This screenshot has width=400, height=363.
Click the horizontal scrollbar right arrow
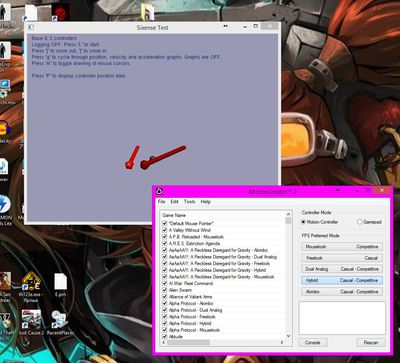pyautogui.click(x=282, y=342)
